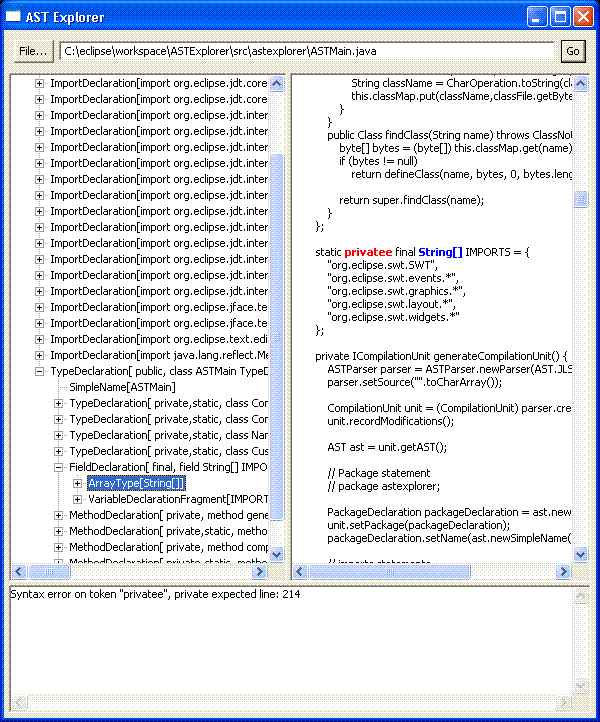
Task: Click tree panel scroll-up arrow
Action: 277,83
